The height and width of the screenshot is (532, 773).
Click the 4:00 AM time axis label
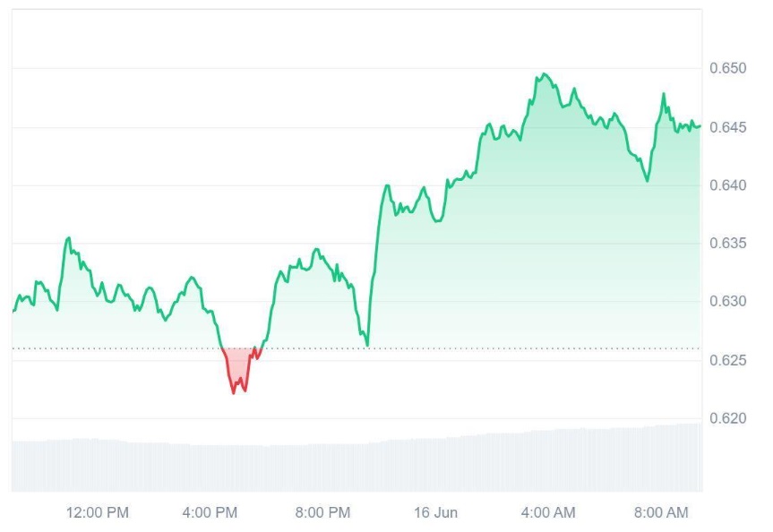548,512
